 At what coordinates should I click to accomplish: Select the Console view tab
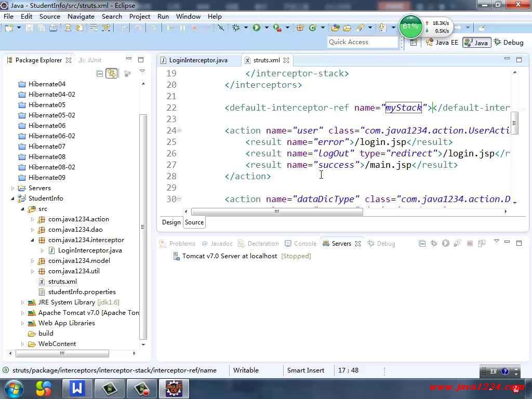(301, 244)
